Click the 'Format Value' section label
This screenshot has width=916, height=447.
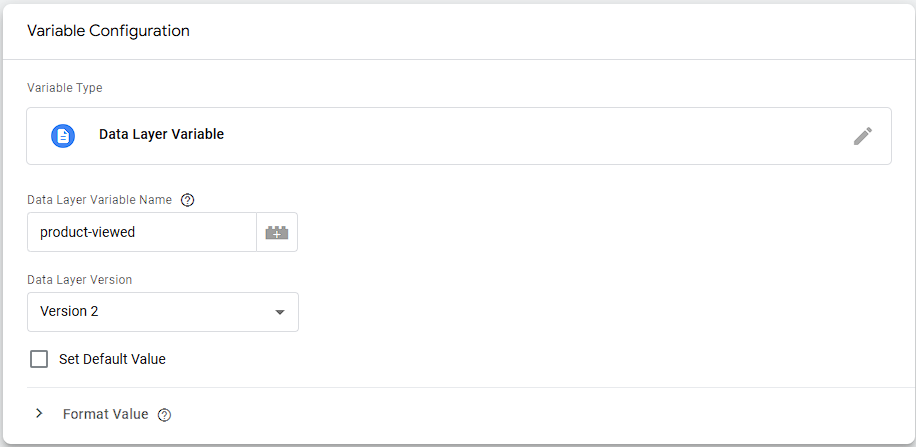pyautogui.click(x=105, y=414)
